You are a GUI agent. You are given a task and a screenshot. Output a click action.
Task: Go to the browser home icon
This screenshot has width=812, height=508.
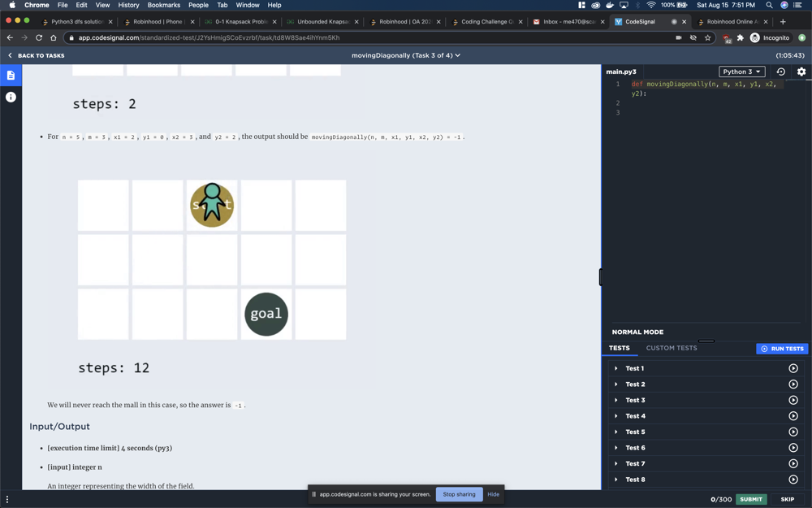pyautogui.click(x=54, y=37)
